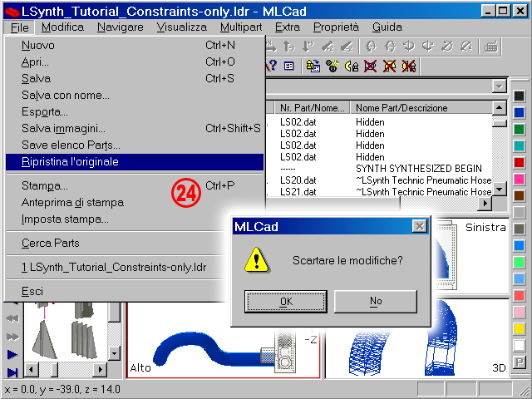The width and height of the screenshot is (532, 399).
Task: Select the LS21.dat row in parts list
Action: coord(379,192)
